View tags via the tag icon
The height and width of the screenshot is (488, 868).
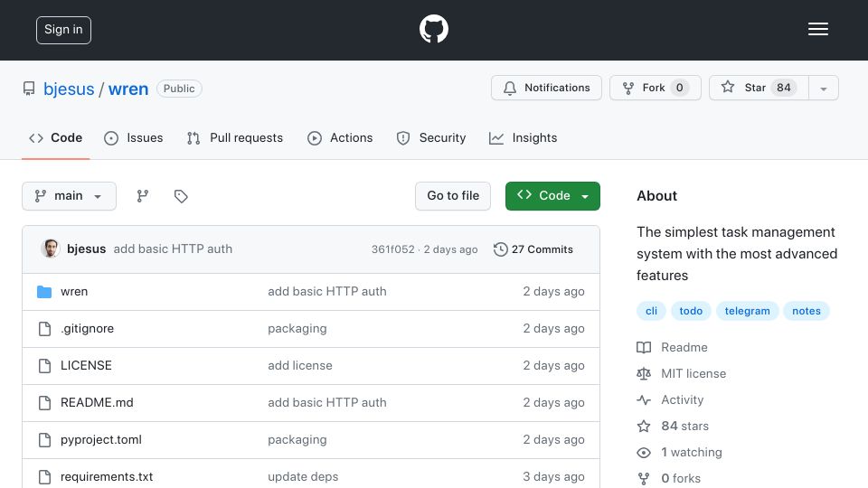(x=181, y=196)
